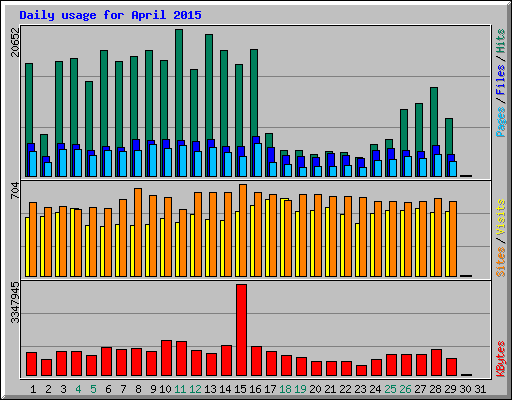
Task: Click green weekend day label 4
Action: 78,389
